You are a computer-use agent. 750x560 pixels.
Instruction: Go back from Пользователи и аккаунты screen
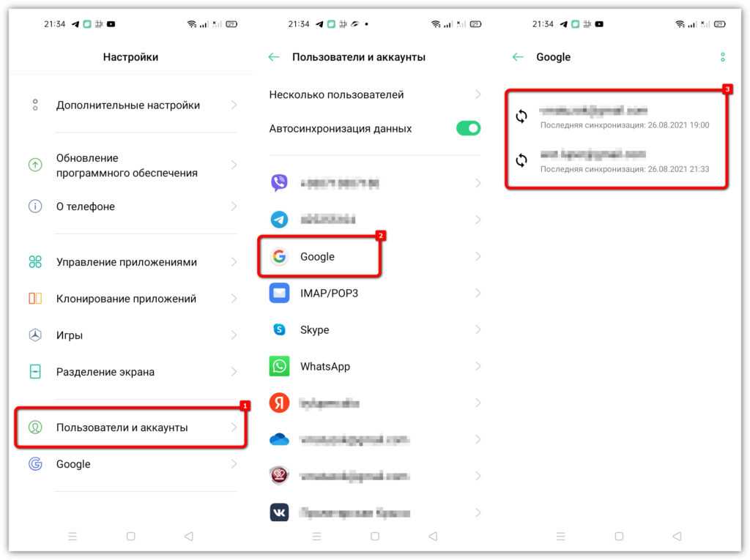click(274, 57)
